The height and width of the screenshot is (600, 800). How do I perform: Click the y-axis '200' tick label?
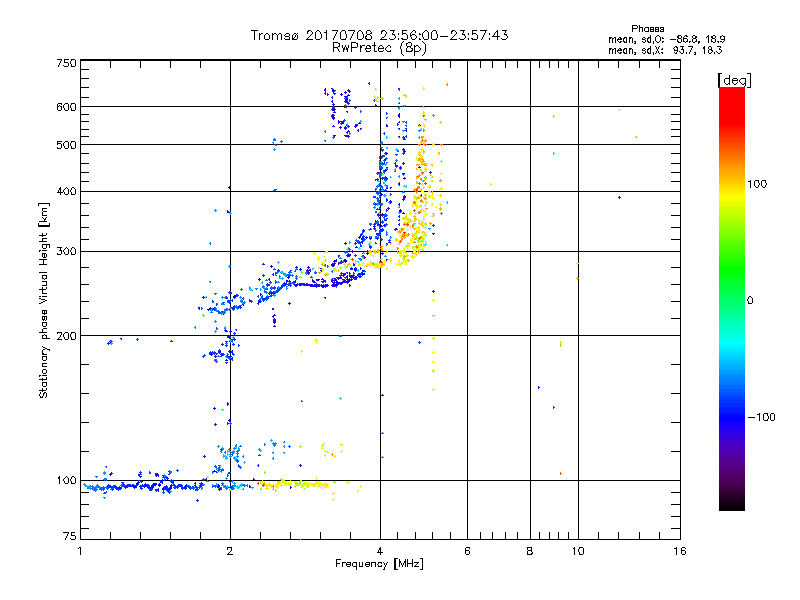pyautogui.click(x=66, y=336)
